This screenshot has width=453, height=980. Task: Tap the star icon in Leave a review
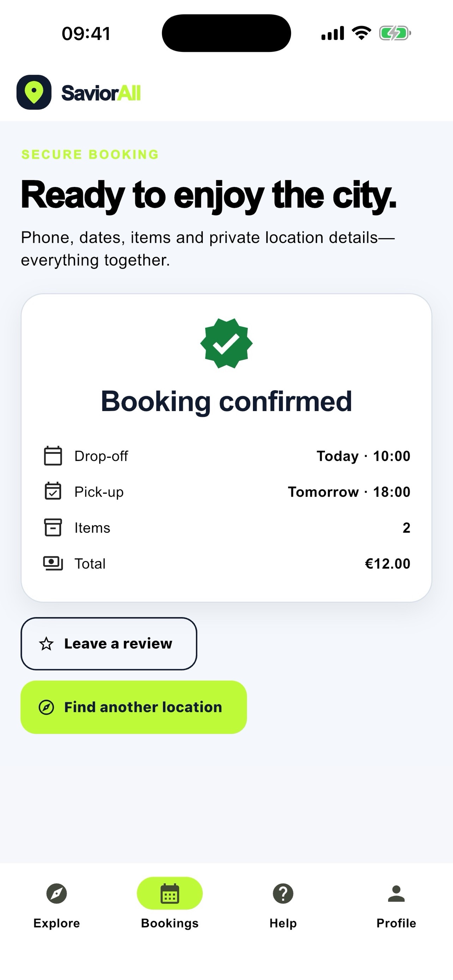point(47,644)
